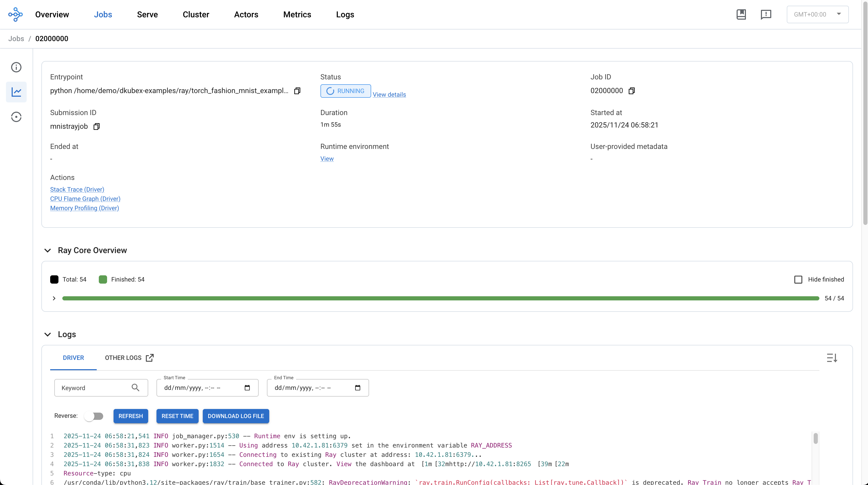Select the chart icon in sidebar
The height and width of the screenshot is (485, 868).
pyautogui.click(x=16, y=92)
